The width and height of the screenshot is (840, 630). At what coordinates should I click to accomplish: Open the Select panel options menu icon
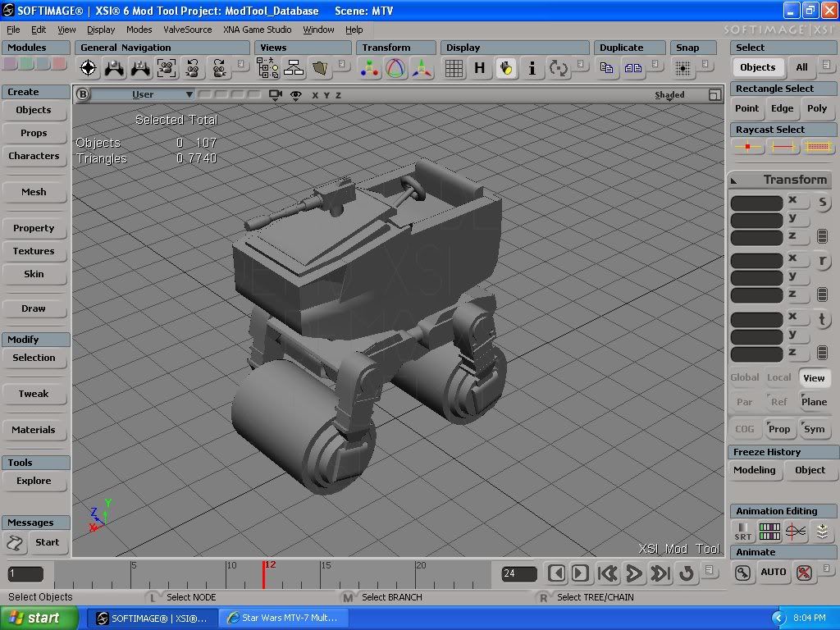pyautogui.click(x=826, y=65)
